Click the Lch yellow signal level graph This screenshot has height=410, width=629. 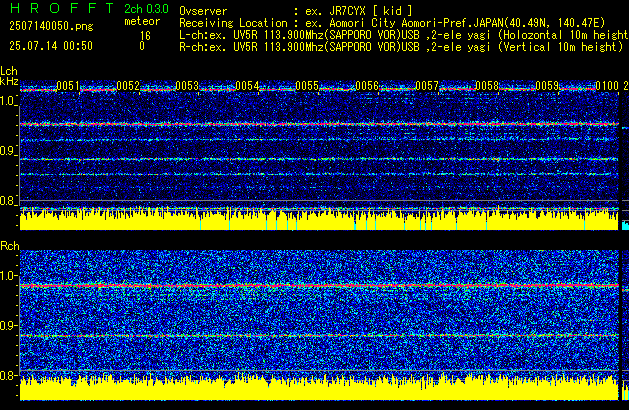pos(319,219)
